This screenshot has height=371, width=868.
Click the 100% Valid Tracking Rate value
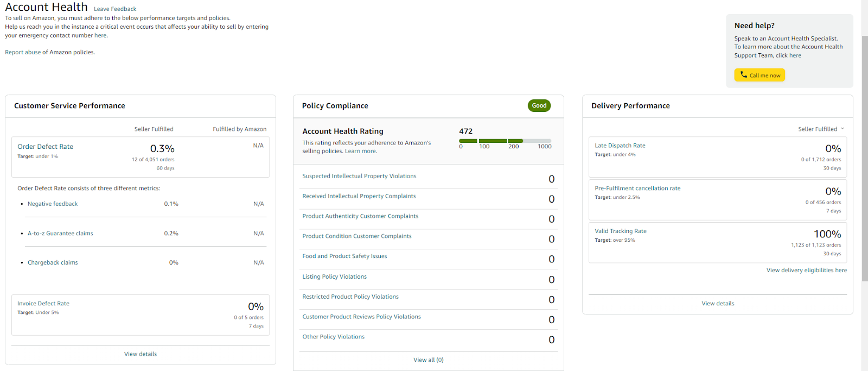(827, 234)
